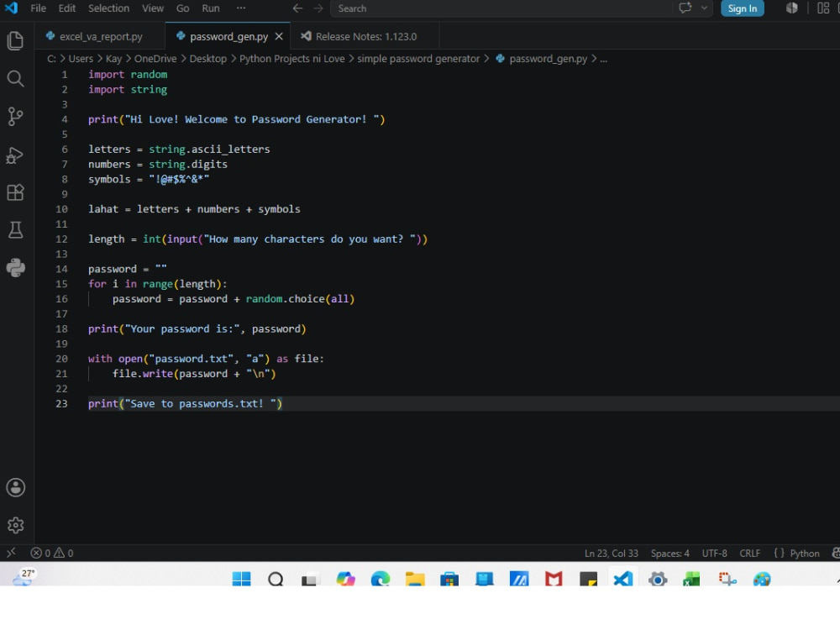The height and width of the screenshot is (630, 840).
Task: Open the Customize Layout control
Action: 823,8
